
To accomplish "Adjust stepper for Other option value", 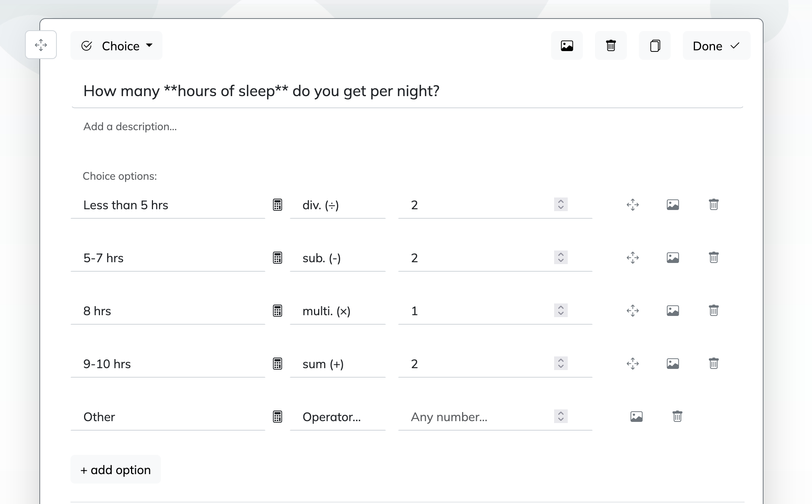I will (561, 417).
